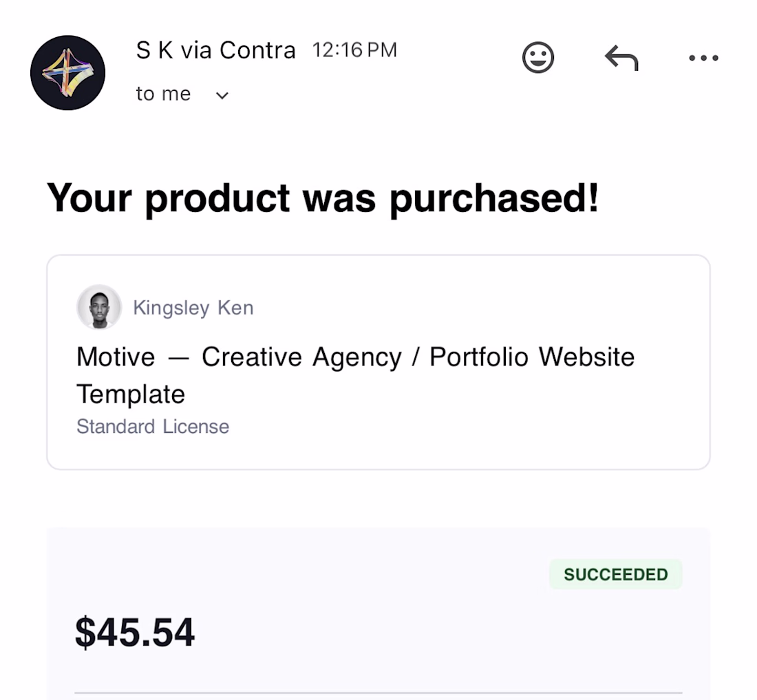Tap the 'to me' recipient label

click(163, 94)
